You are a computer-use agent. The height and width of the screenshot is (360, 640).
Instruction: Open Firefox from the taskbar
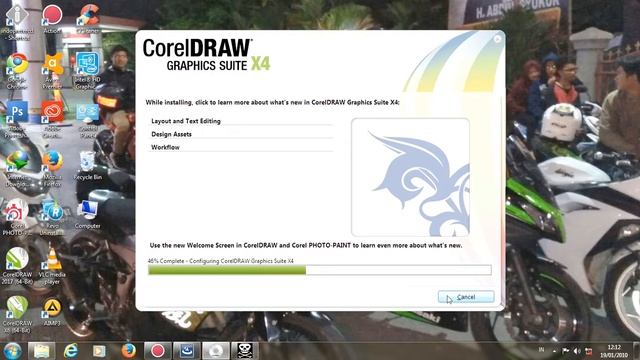click(x=128, y=351)
